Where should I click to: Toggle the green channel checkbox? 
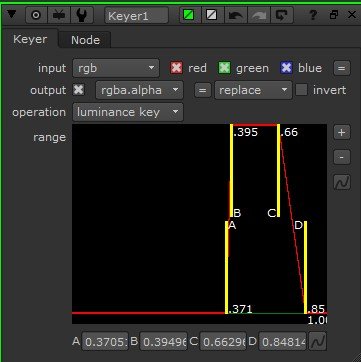[224, 68]
